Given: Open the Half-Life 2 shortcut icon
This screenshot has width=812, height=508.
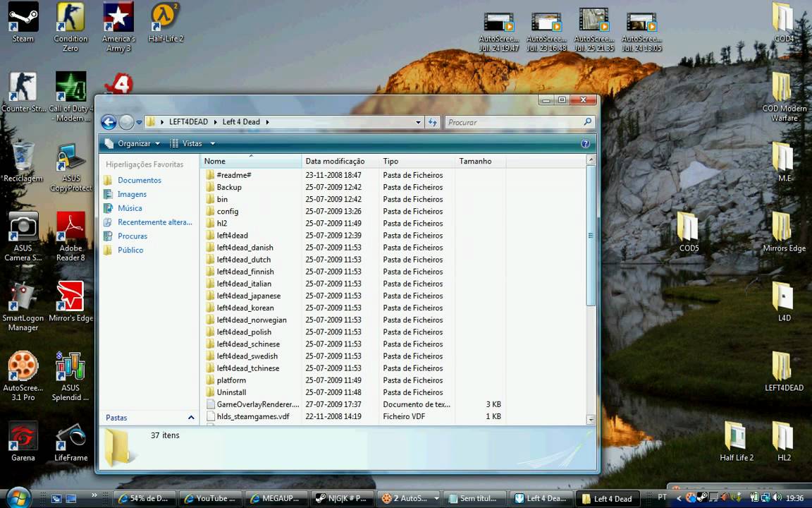Looking at the screenshot, I should [166, 23].
